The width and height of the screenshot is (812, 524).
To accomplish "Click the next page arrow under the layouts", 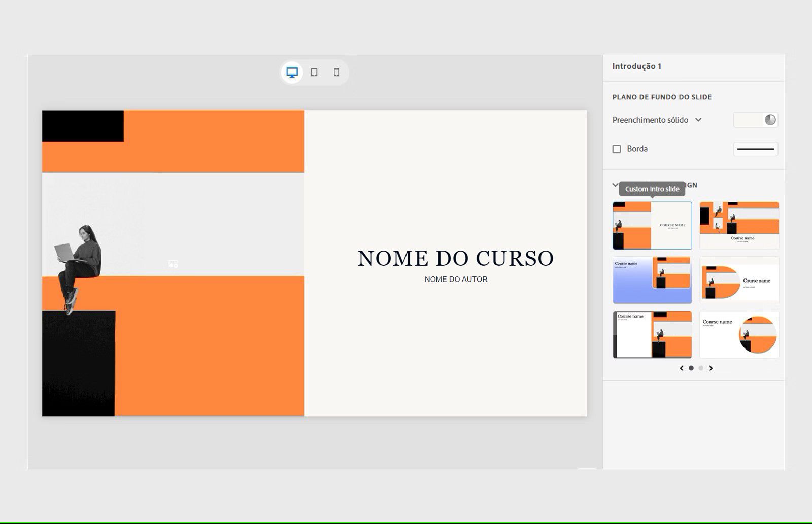I will pyautogui.click(x=711, y=368).
